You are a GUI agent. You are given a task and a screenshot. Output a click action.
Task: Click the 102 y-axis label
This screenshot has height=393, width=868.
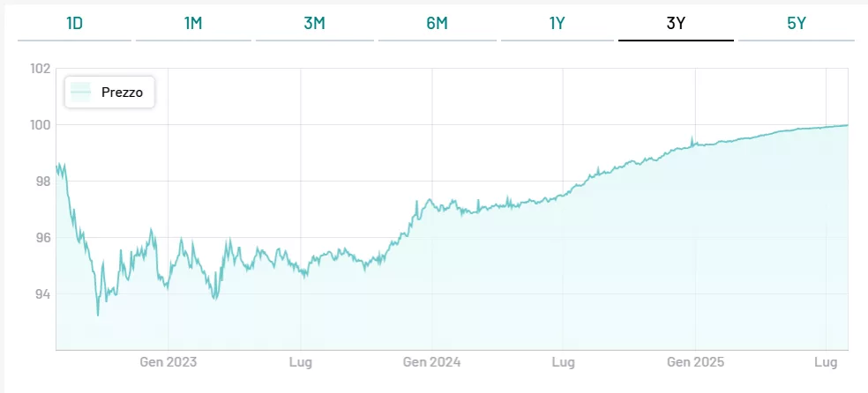(x=41, y=69)
